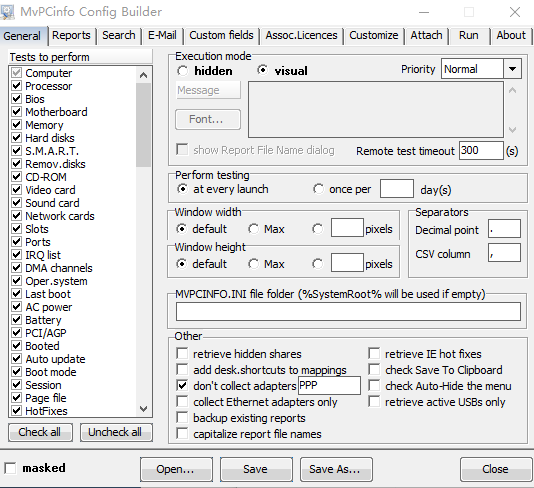534x488 pixels.
Task: Click the Open... button
Action: point(176,469)
